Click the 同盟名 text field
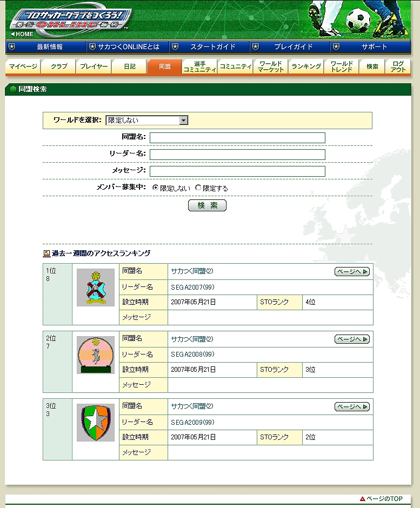 click(237, 138)
